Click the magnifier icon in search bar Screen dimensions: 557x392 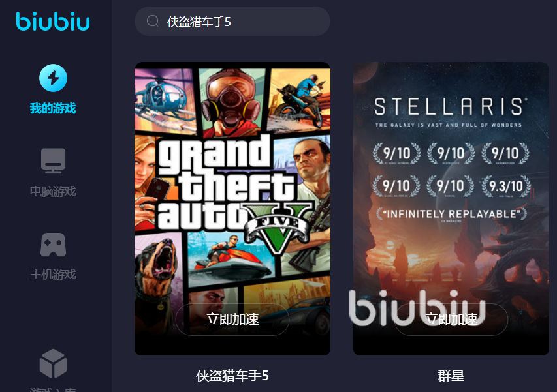(153, 21)
